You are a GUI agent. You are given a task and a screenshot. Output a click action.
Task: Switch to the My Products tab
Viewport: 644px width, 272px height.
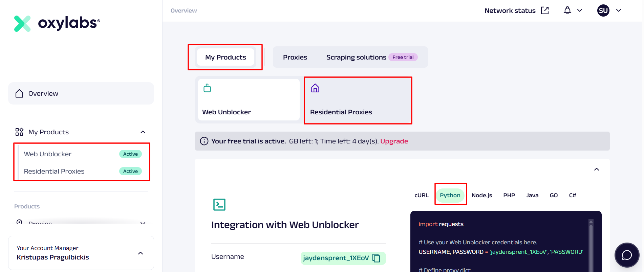click(x=226, y=57)
